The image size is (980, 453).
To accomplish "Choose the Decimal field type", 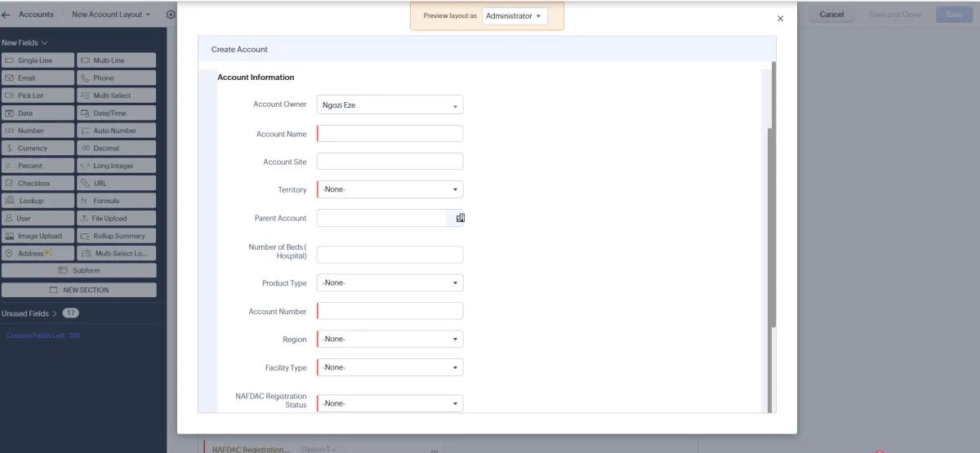I will coord(116,149).
